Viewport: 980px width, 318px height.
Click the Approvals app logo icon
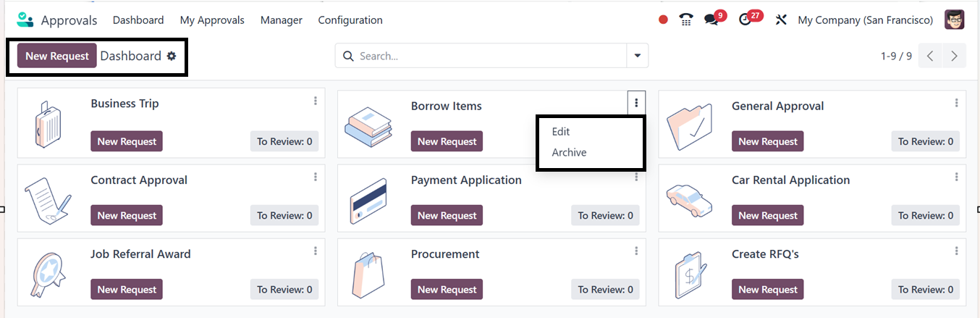(x=25, y=20)
